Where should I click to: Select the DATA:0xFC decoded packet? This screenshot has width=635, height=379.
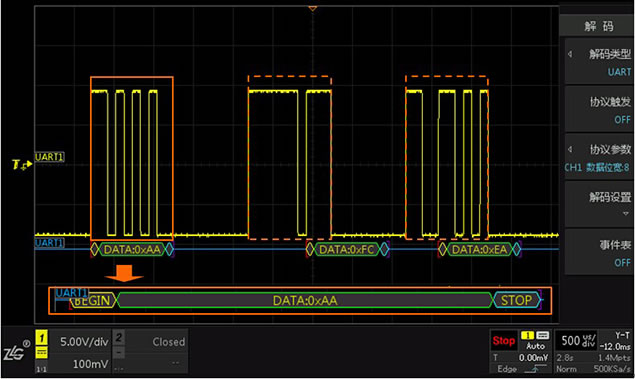(x=346, y=249)
